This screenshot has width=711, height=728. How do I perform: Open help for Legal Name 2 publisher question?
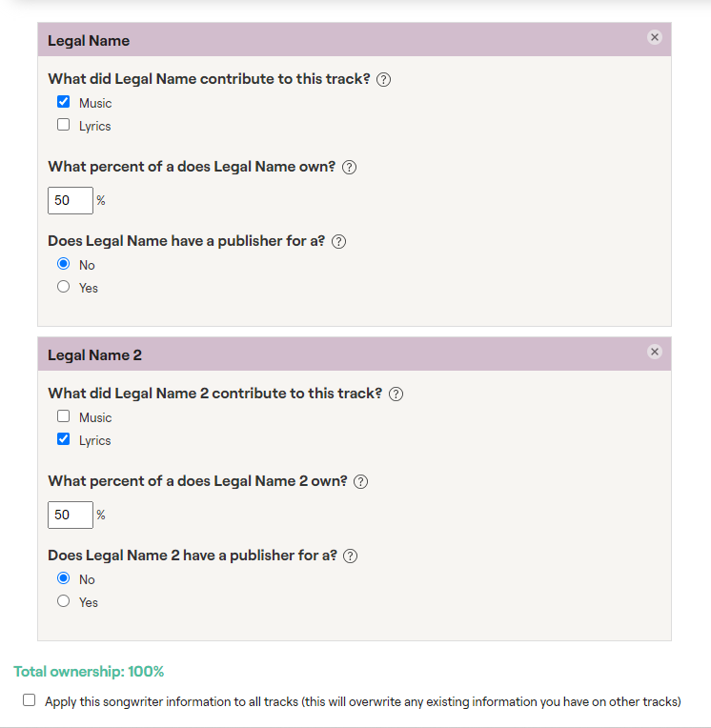click(350, 556)
